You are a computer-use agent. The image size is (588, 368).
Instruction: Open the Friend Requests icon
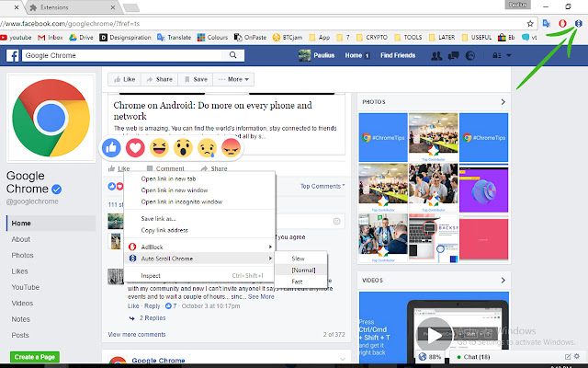coord(436,55)
